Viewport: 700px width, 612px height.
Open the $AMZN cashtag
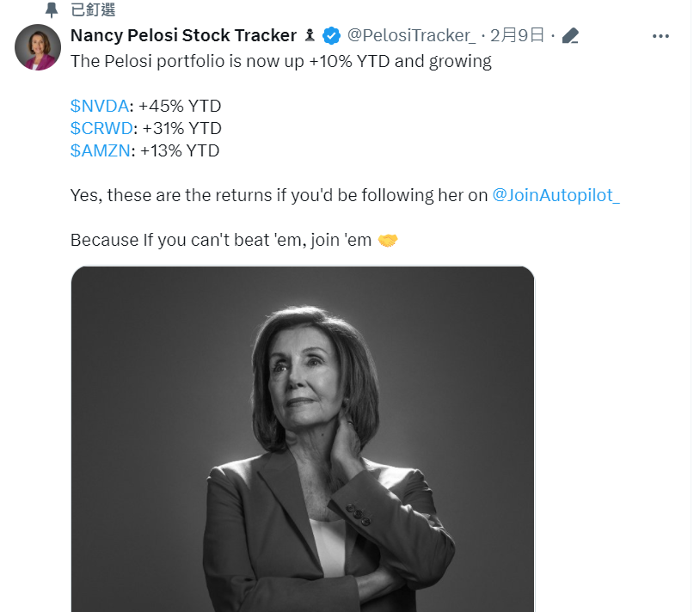101,150
